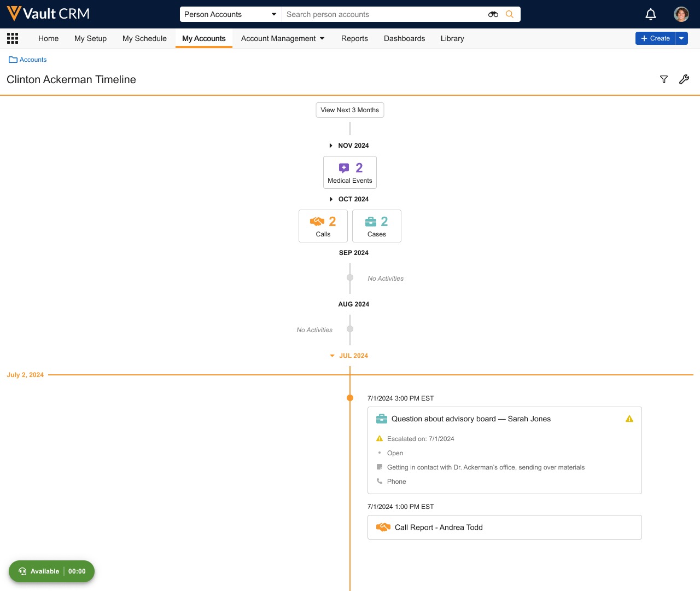Screen dimensions: 700x591
Task: Open the Person Accounts dropdown
Action: (230, 14)
